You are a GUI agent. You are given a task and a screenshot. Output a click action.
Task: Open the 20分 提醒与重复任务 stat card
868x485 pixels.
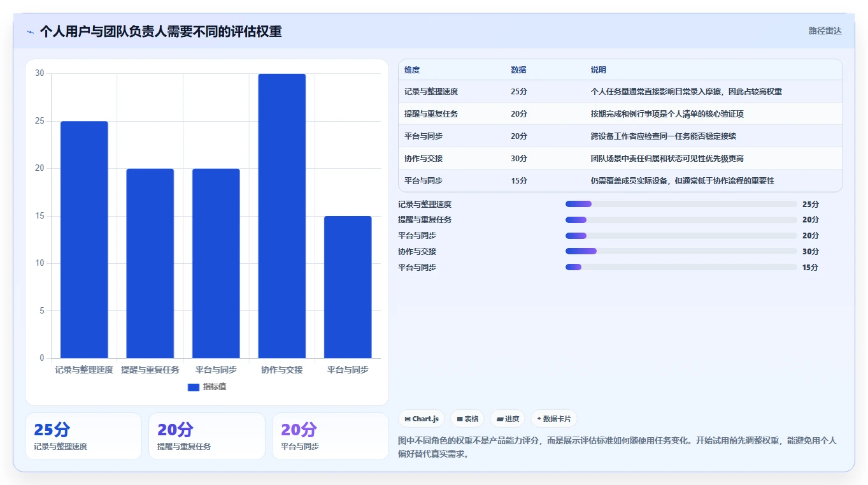207,436
